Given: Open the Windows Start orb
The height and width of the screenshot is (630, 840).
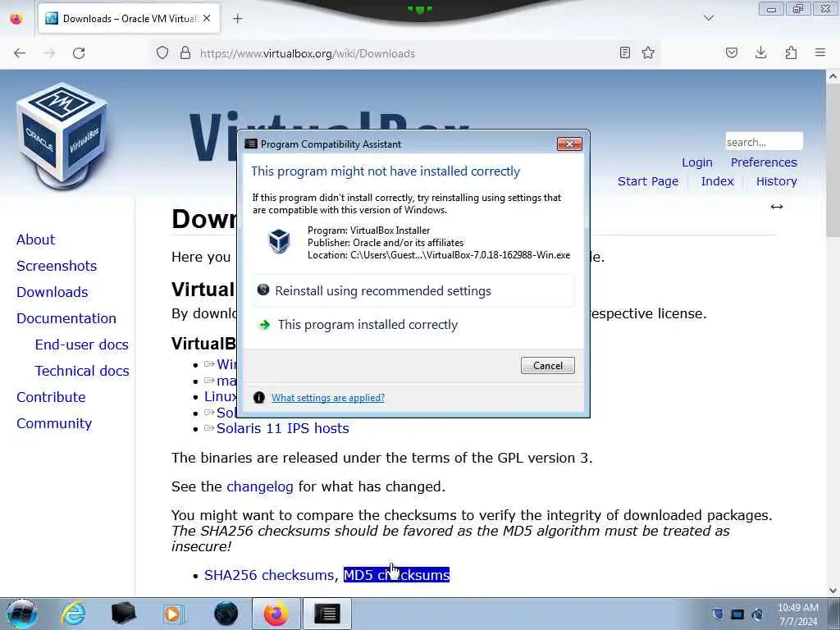Looking at the screenshot, I should (x=22, y=614).
